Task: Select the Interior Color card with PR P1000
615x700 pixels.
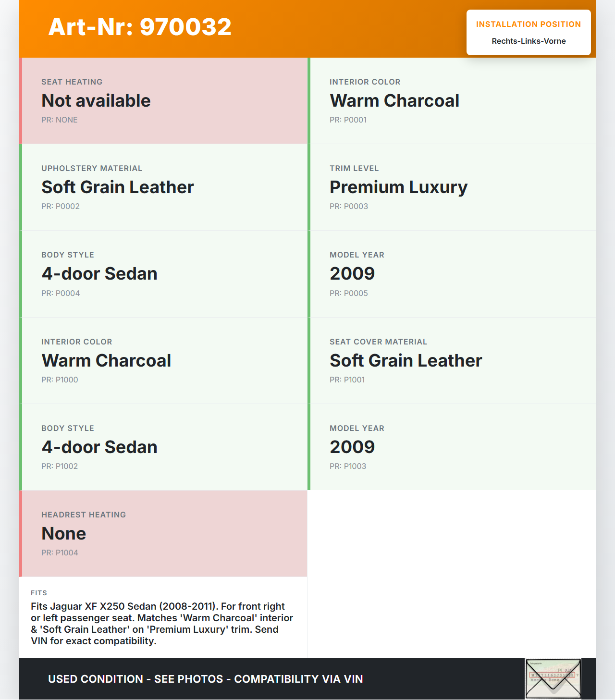Action: [164, 361]
